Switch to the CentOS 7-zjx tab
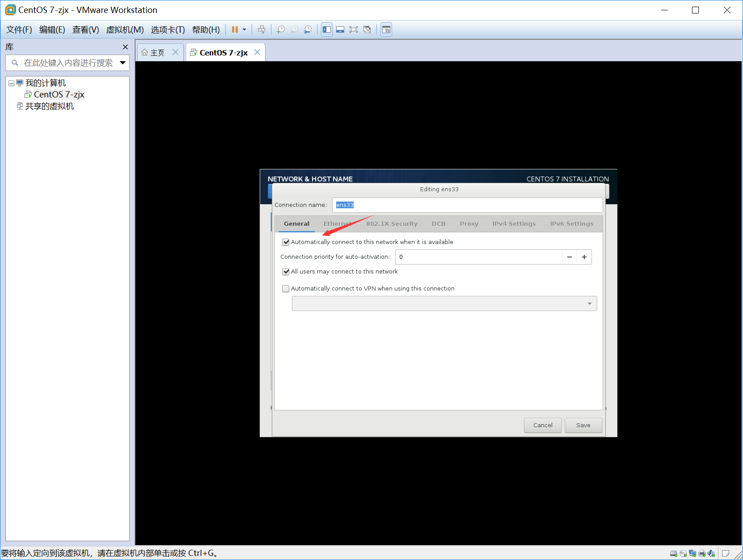 (219, 53)
